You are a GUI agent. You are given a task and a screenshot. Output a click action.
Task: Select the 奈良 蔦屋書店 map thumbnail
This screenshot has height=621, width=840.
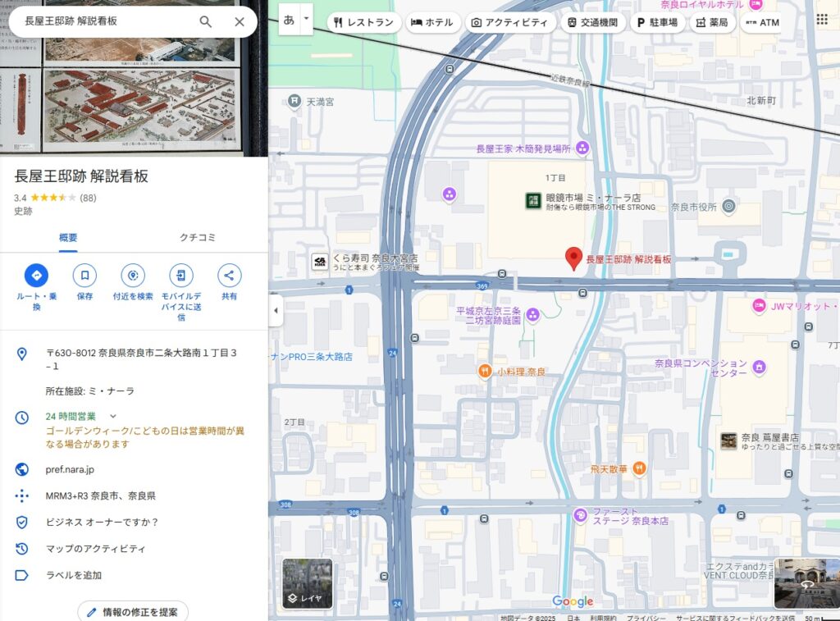(729, 441)
